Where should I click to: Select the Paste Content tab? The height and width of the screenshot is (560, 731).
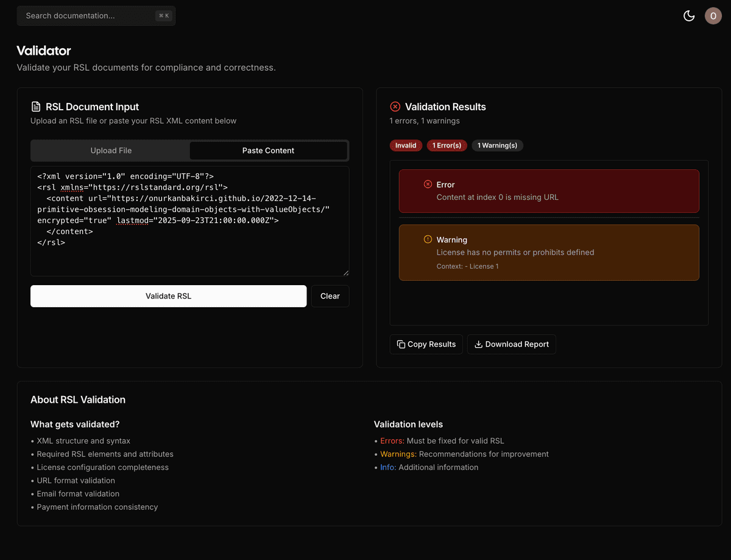click(268, 150)
